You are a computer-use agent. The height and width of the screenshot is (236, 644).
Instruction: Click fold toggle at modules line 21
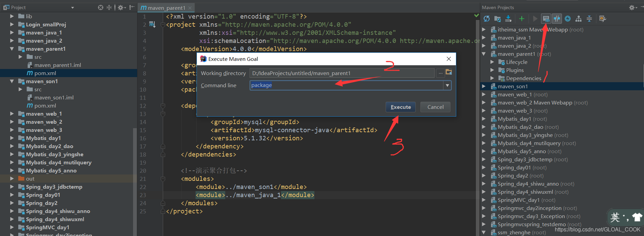tap(163, 179)
